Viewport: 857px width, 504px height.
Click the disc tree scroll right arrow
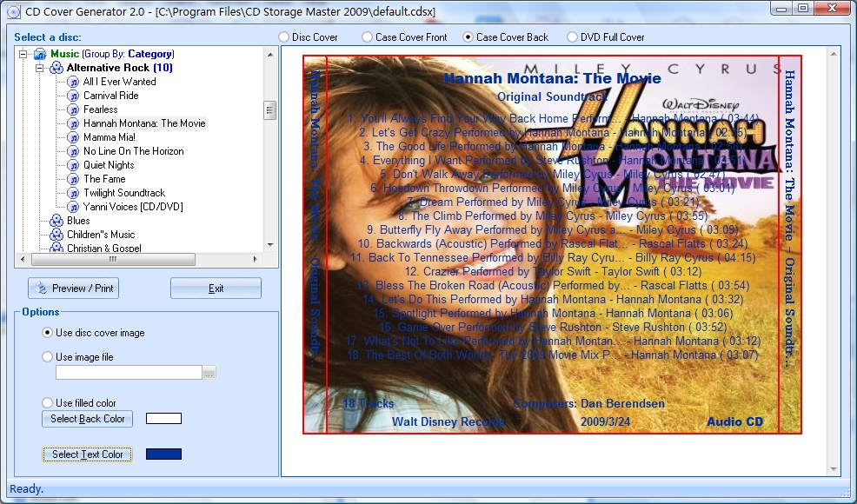click(x=255, y=259)
